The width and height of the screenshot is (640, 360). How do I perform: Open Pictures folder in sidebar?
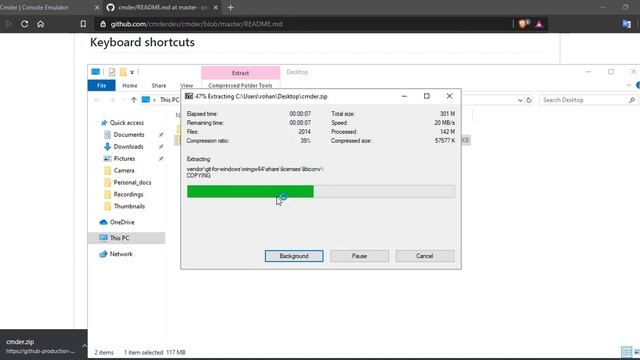124,158
